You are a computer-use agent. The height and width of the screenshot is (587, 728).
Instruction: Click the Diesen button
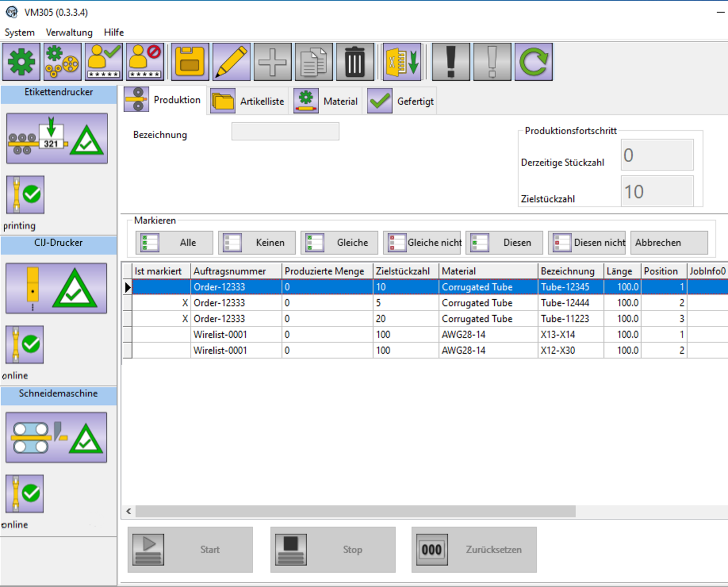[504, 243]
